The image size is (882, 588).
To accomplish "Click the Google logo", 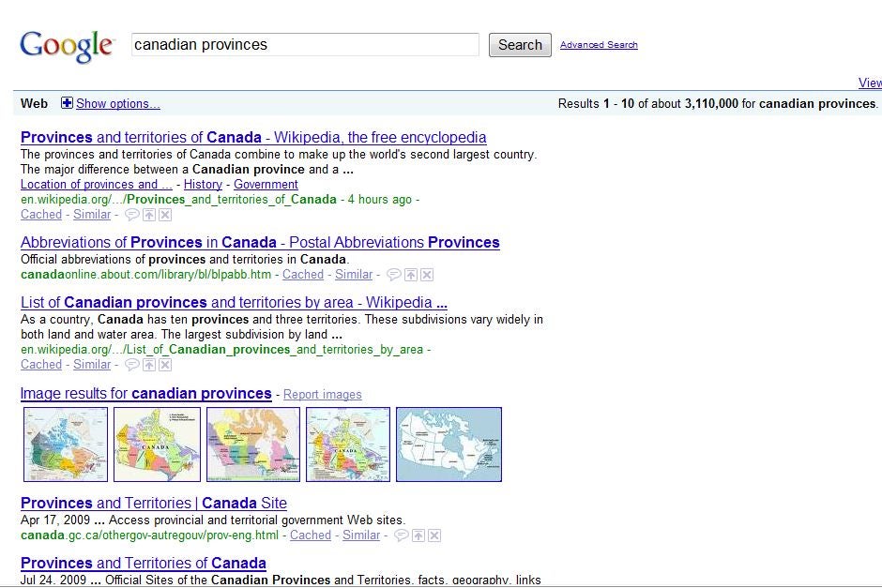I will pyautogui.click(x=67, y=46).
